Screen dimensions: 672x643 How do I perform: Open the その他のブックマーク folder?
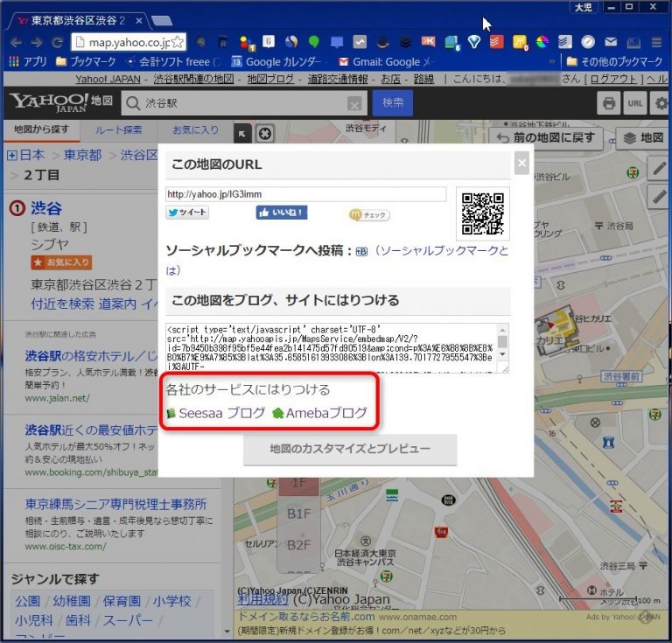[x=614, y=62]
